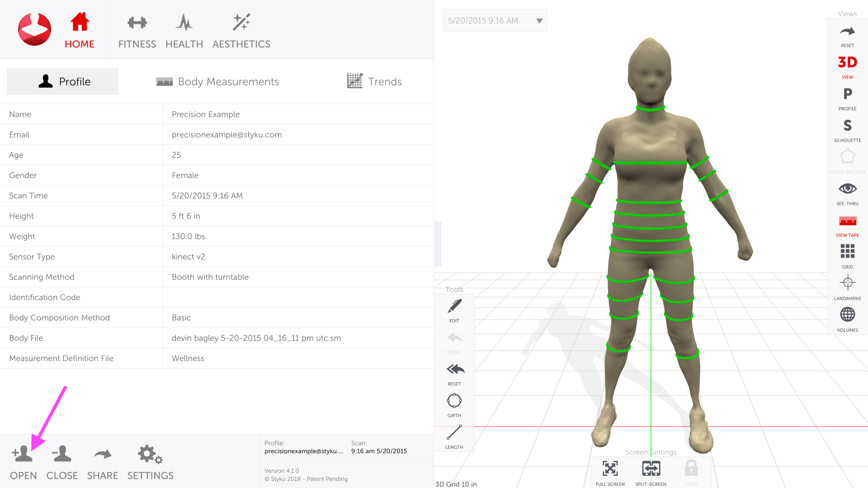Go to the Fitness section
The height and width of the screenshot is (488, 868).
tap(137, 31)
